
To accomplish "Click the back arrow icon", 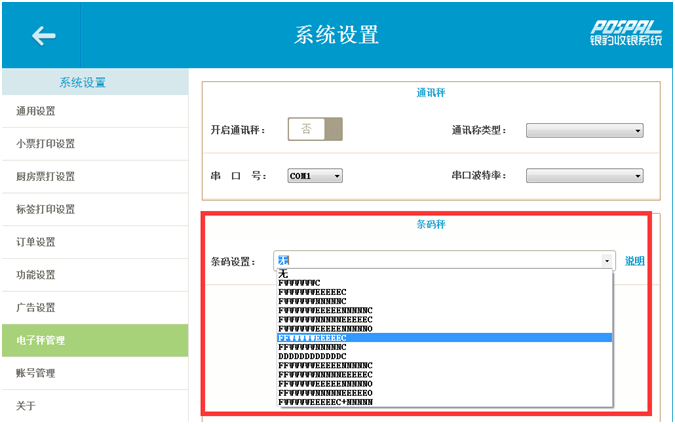I will (43, 36).
